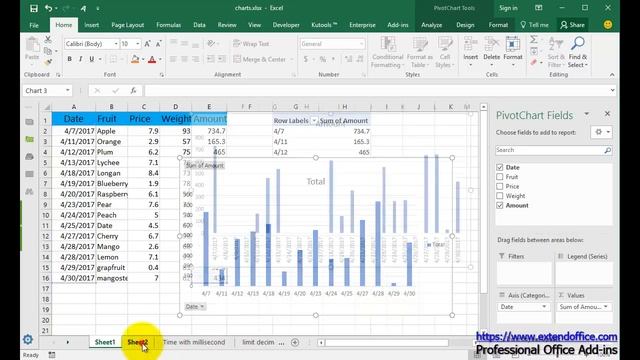Click the Insert Function fx icon
Image resolution: width=640 pixels, height=360 pixels.
tap(133, 91)
